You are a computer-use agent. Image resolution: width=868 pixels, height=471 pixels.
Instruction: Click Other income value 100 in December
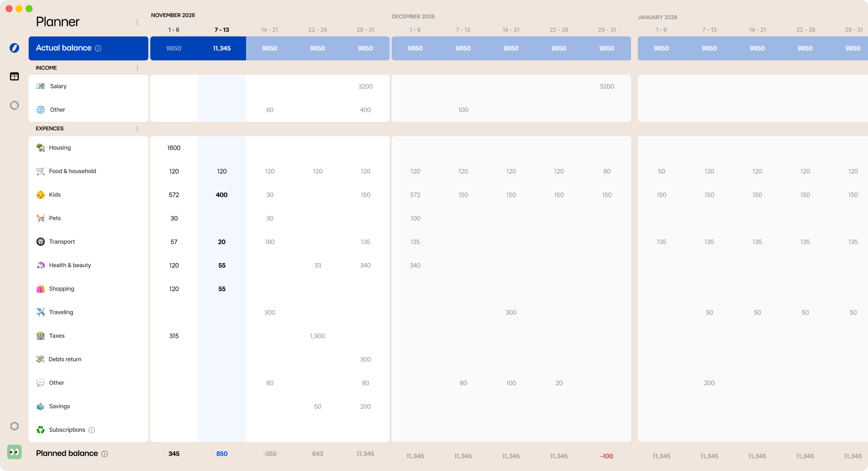[463, 110]
